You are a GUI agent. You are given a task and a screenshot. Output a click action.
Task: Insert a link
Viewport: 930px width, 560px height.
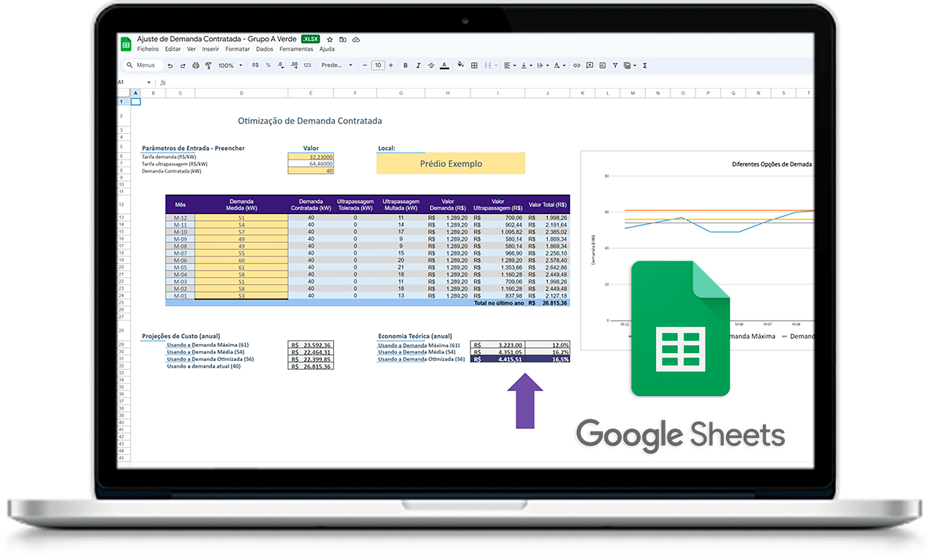point(577,66)
